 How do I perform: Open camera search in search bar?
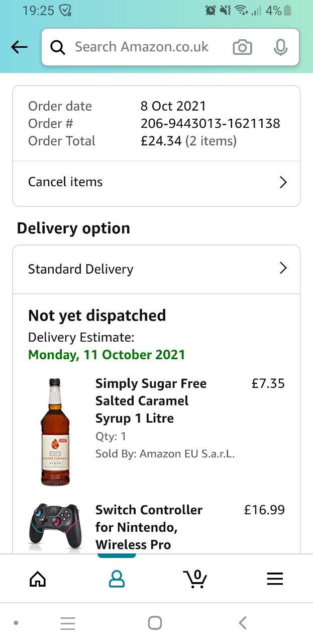(x=242, y=47)
